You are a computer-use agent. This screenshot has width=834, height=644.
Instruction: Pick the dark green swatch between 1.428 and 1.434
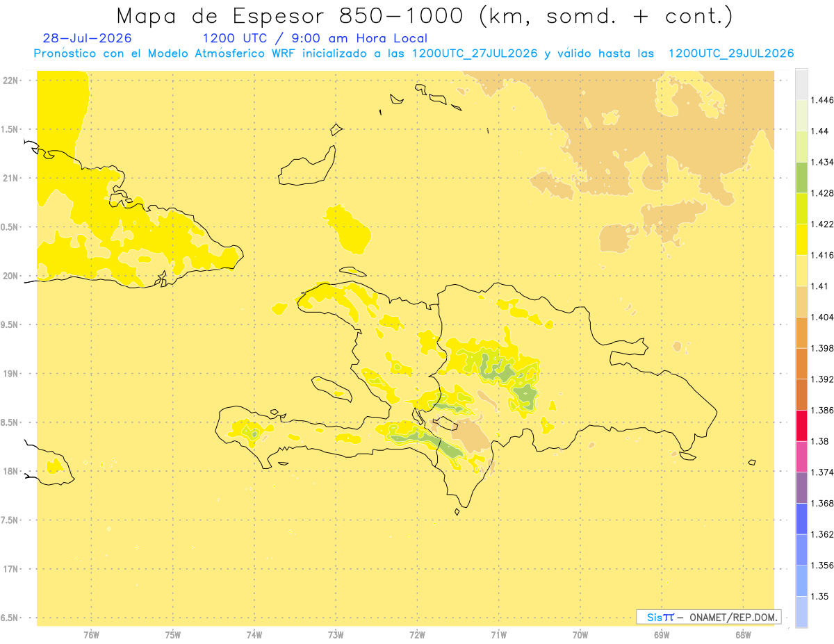pyautogui.click(x=801, y=177)
